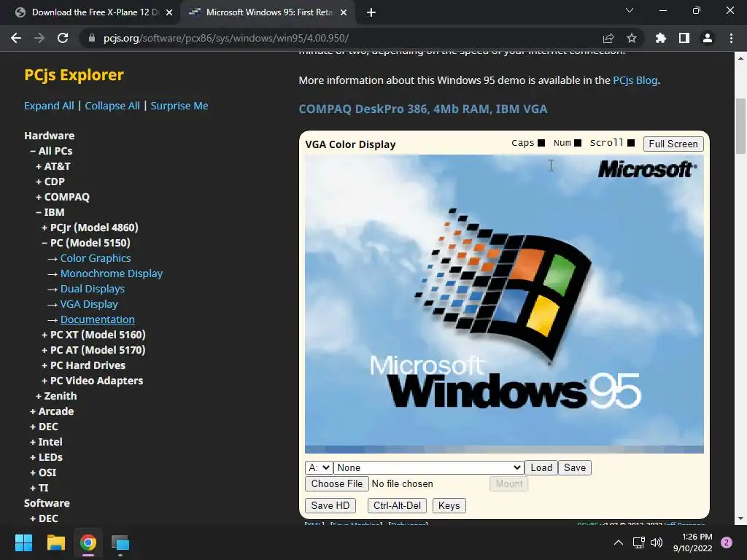
Task: Open the A: drive selector dropdown
Action: pyautogui.click(x=319, y=467)
